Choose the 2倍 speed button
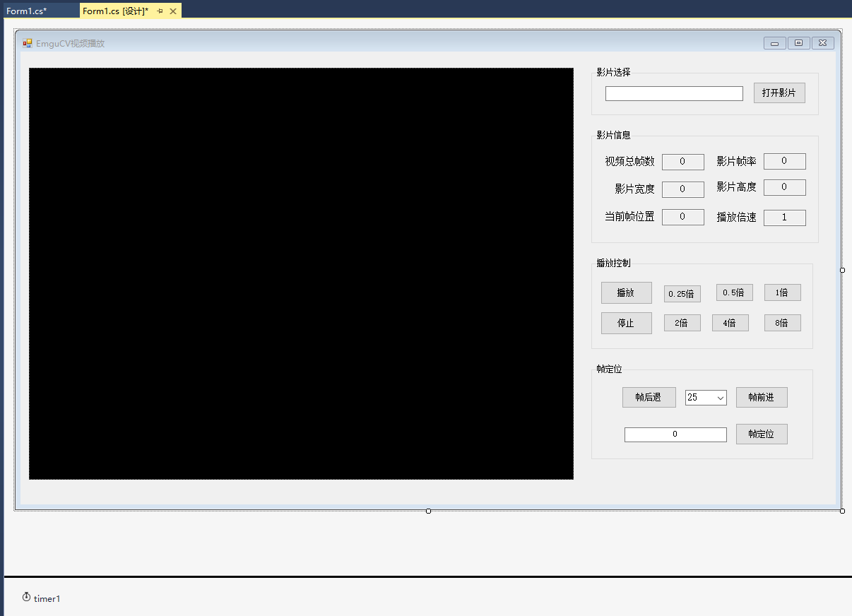Viewport: 852px width, 616px height. [682, 323]
